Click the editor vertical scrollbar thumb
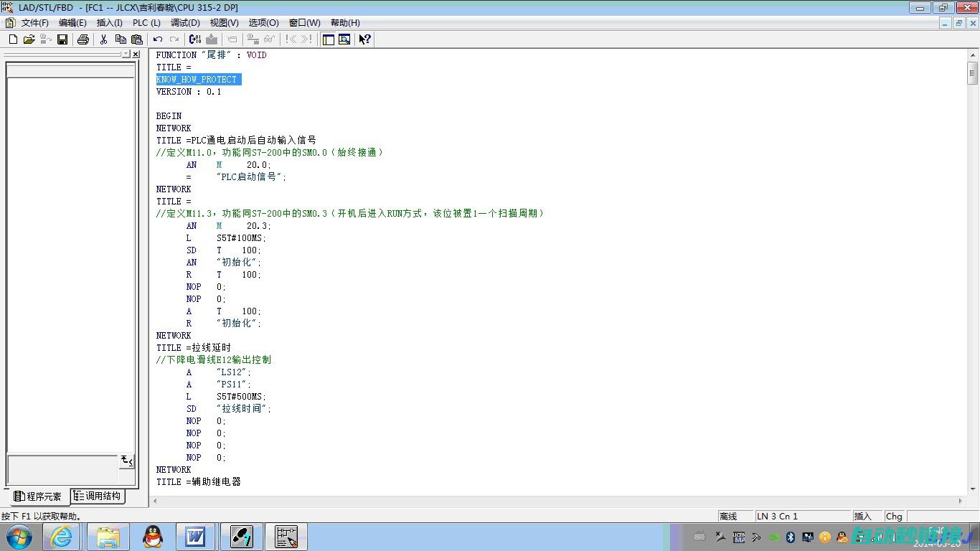 pyautogui.click(x=973, y=72)
